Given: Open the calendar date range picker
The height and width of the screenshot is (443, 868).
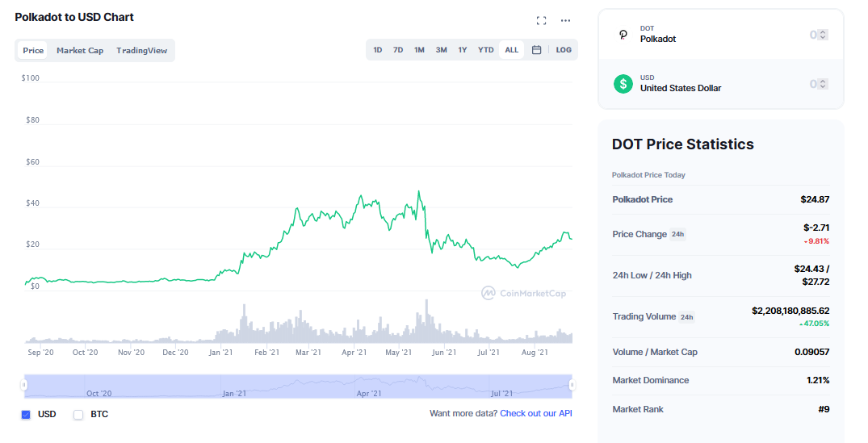Looking at the screenshot, I should pyautogui.click(x=536, y=50).
